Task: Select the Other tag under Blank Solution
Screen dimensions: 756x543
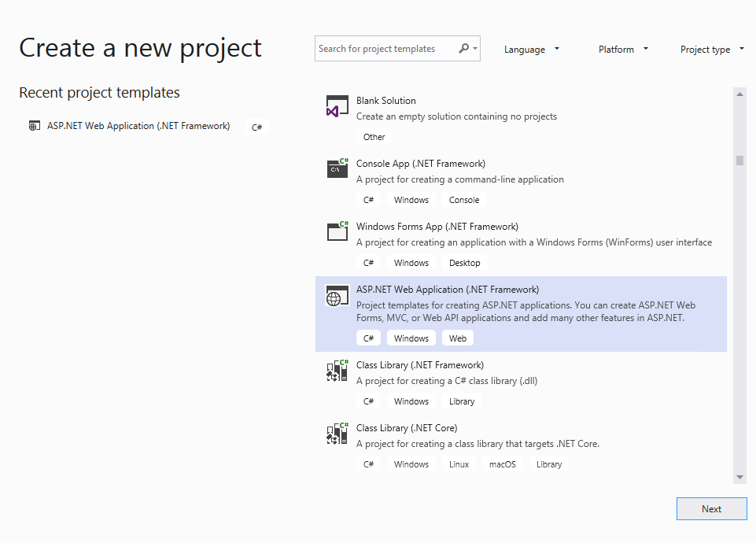Action: [374, 136]
